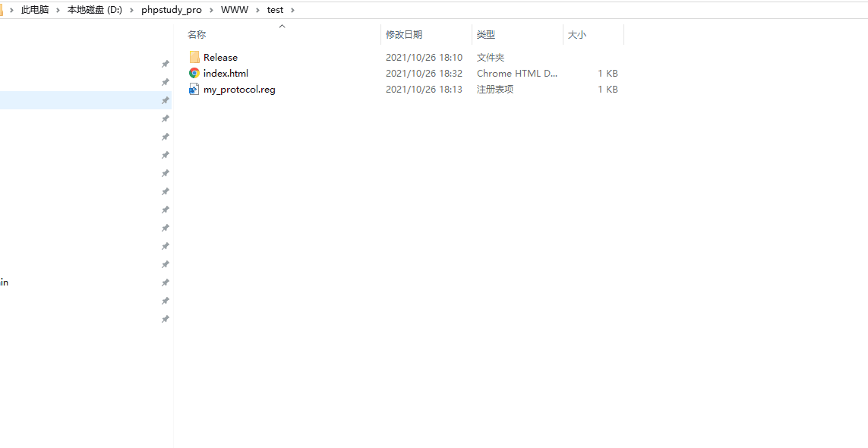The image size is (868, 448).
Task: Click the 注册表项 type cell
Action: (x=495, y=89)
